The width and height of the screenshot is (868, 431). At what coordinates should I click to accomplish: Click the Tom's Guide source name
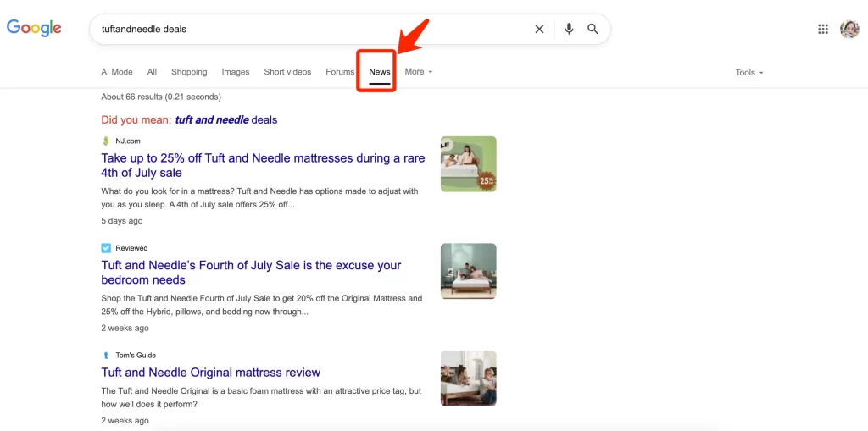136,355
